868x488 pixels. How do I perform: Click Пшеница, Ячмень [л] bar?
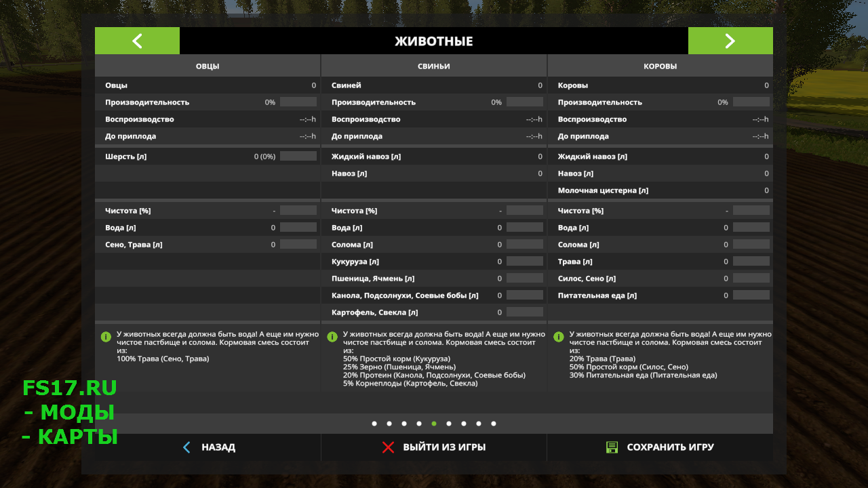click(x=525, y=279)
